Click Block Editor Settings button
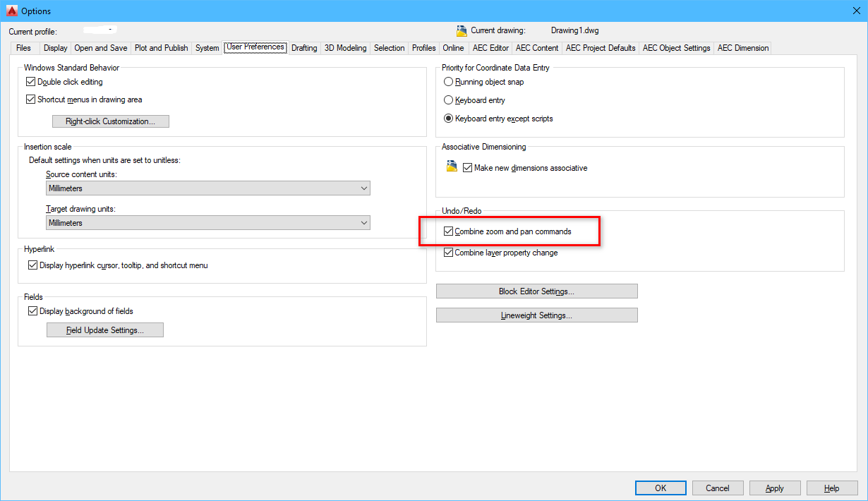Screen dimensions: 868x501 tap(536, 291)
